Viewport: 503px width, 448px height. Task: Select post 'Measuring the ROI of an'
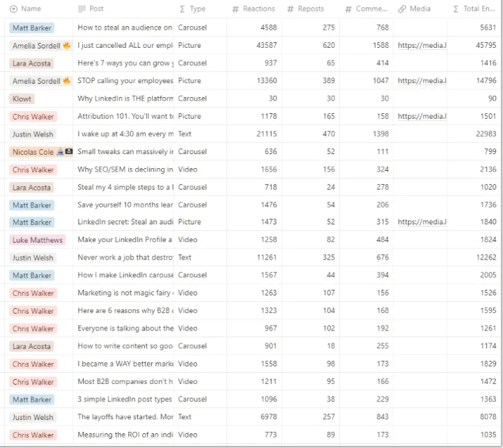pyautogui.click(x=125, y=435)
